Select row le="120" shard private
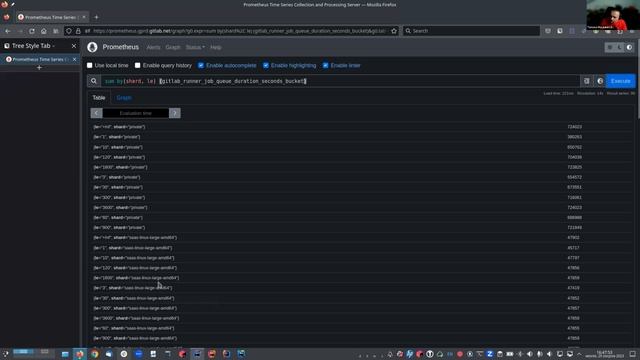The height and width of the screenshot is (360, 640). point(361,157)
